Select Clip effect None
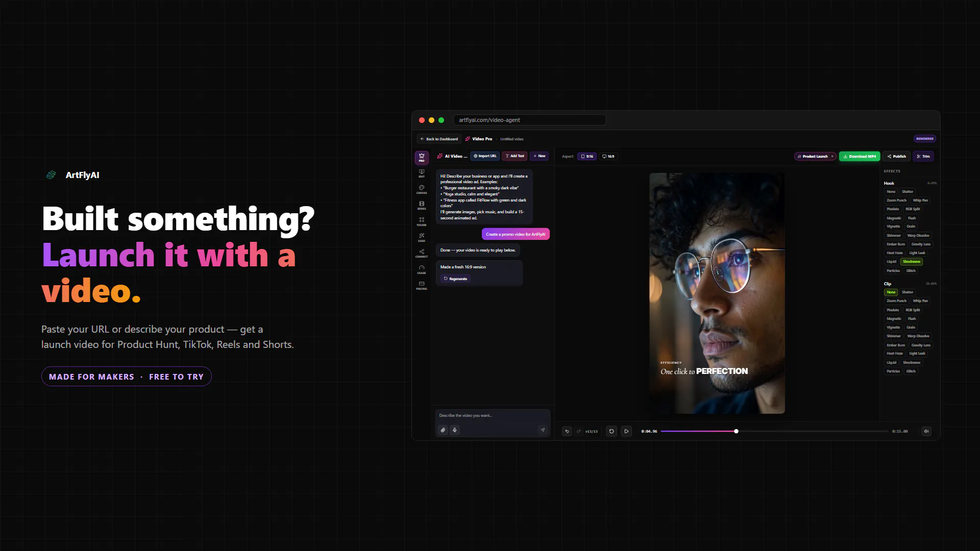980x551 pixels. pos(891,292)
